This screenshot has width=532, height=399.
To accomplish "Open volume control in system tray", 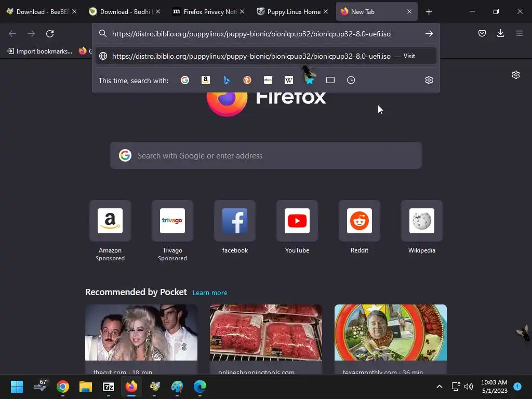I will pyautogui.click(x=469, y=387).
